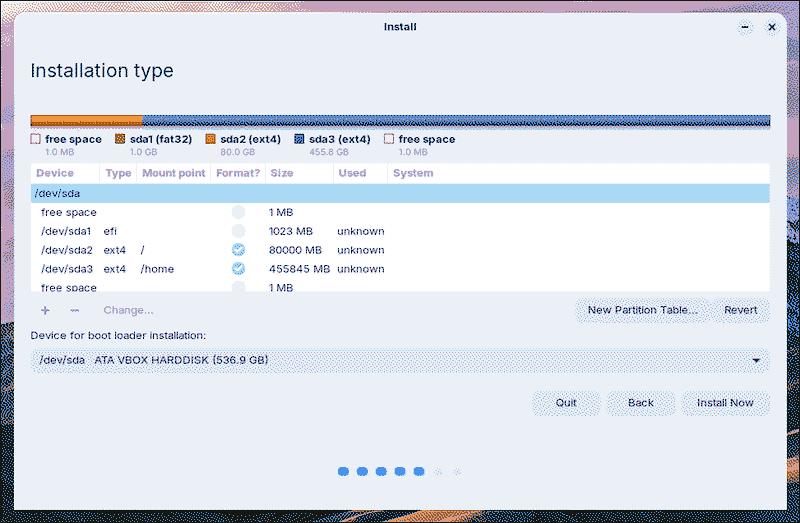Minimize the Install window

click(745, 27)
